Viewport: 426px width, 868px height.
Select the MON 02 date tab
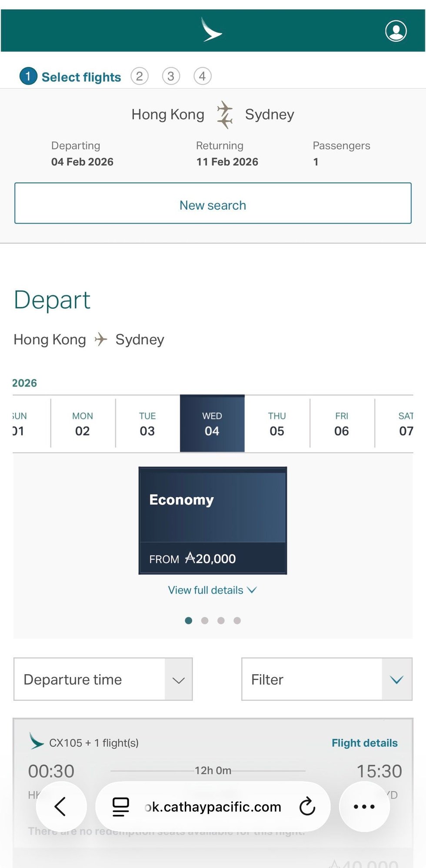[83, 424]
